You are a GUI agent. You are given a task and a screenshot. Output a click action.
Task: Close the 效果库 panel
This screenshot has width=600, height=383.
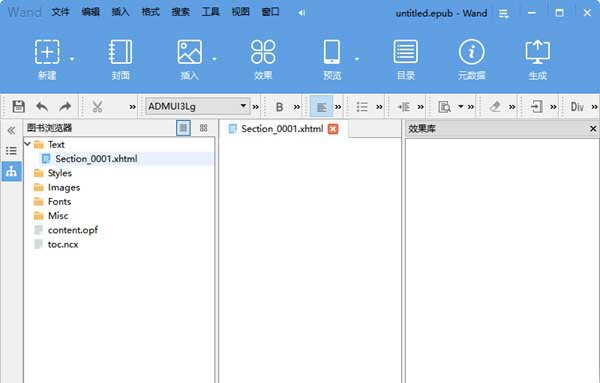click(x=593, y=129)
